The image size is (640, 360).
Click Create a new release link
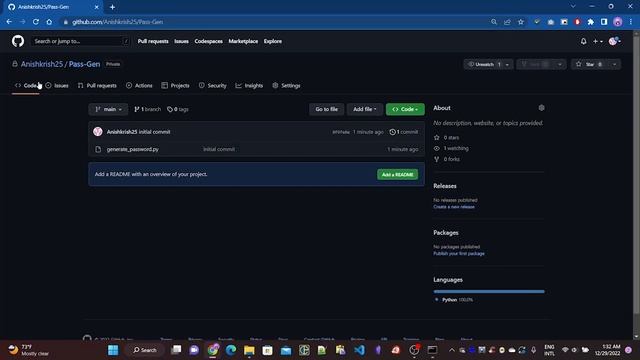coord(454,207)
